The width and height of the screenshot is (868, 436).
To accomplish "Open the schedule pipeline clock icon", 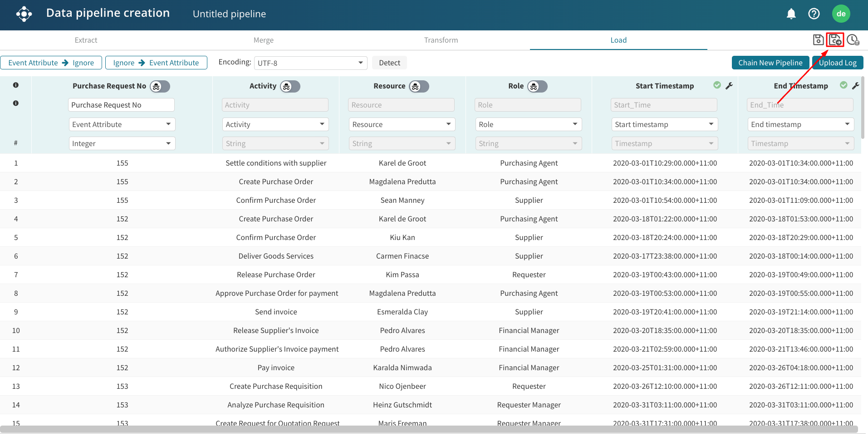I will (x=853, y=40).
